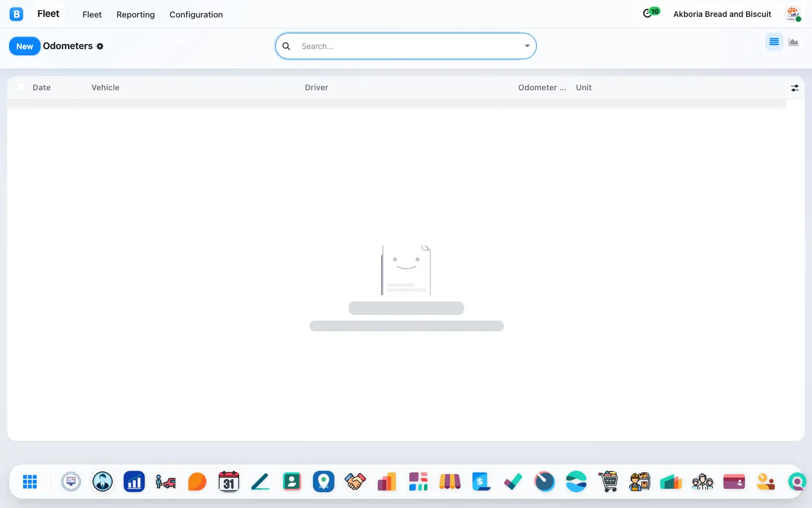The height and width of the screenshot is (508, 812).
Task: Switch to list view
Action: coord(774,42)
